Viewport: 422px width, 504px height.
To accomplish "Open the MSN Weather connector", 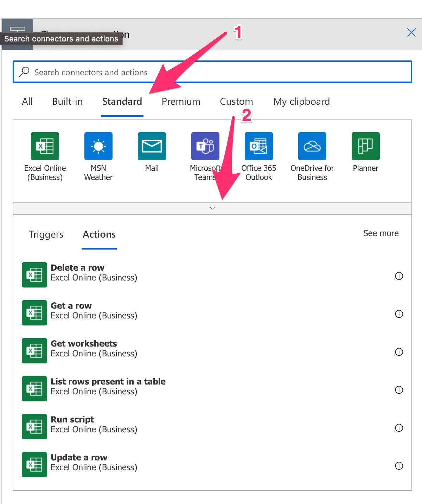I will pos(98,146).
